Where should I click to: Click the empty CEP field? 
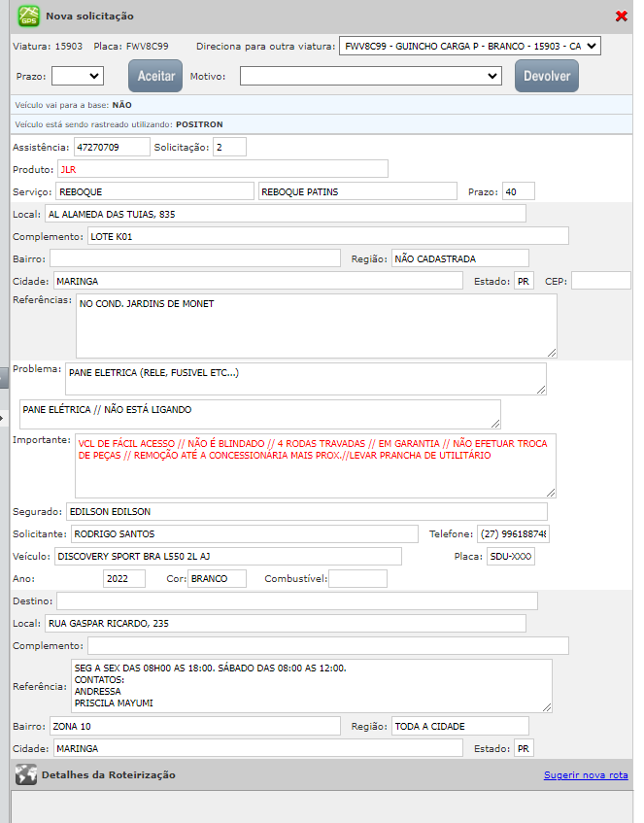(601, 281)
